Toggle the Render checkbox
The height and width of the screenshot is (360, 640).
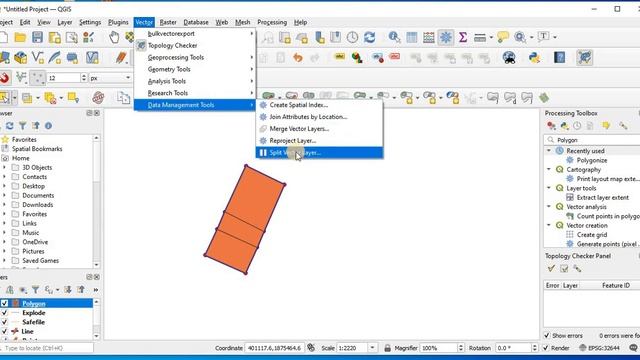coord(546,348)
